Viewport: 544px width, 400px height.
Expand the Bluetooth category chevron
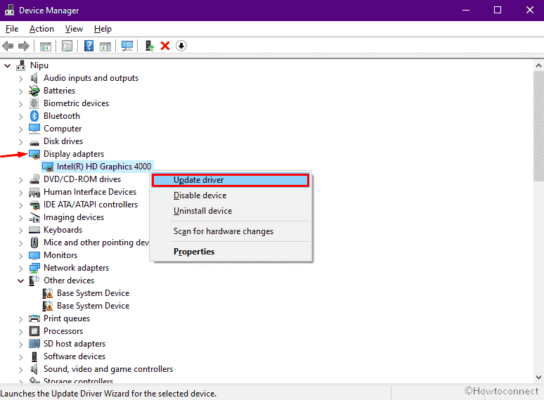(20, 117)
